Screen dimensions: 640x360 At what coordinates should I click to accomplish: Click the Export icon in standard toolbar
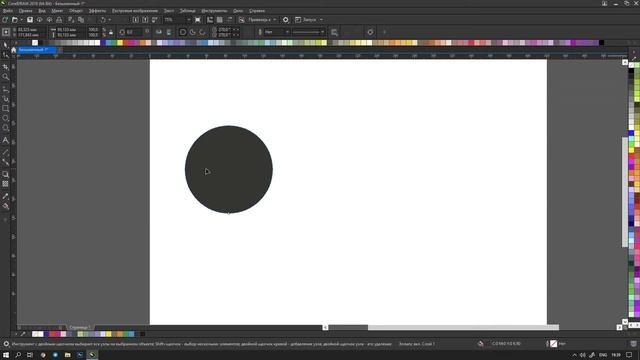(x=145, y=20)
